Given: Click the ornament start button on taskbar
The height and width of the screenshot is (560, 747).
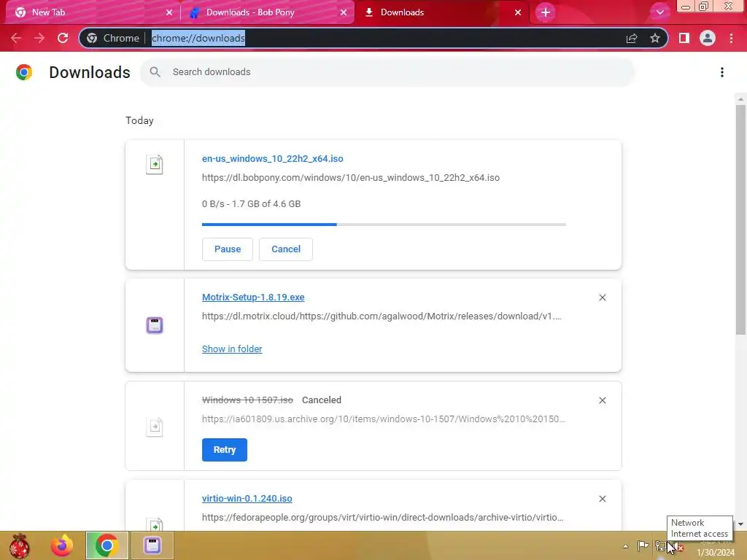Looking at the screenshot, I should [19, 545].
